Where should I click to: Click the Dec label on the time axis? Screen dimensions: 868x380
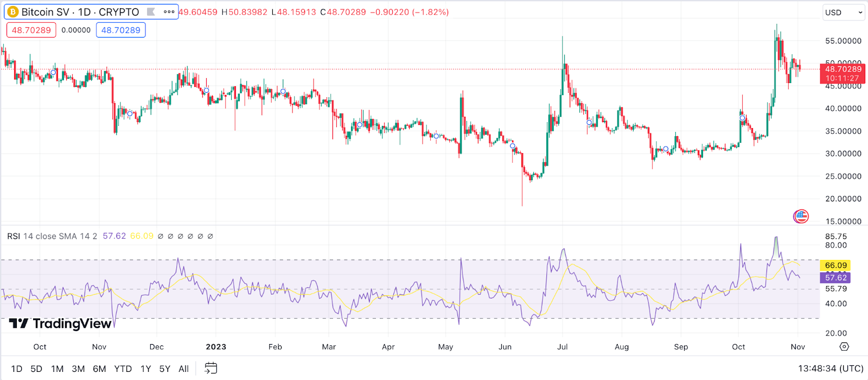[156, 347]
